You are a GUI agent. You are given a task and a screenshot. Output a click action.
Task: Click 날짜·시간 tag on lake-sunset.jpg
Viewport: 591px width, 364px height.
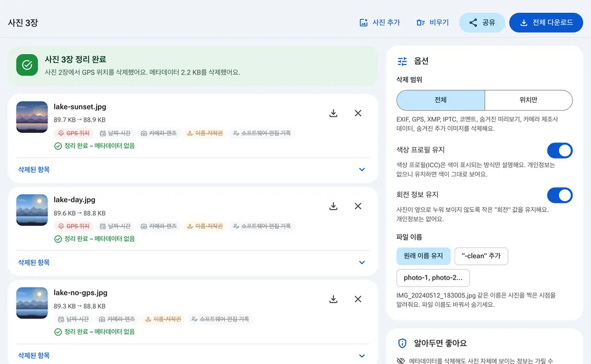(x=115, y=133)
